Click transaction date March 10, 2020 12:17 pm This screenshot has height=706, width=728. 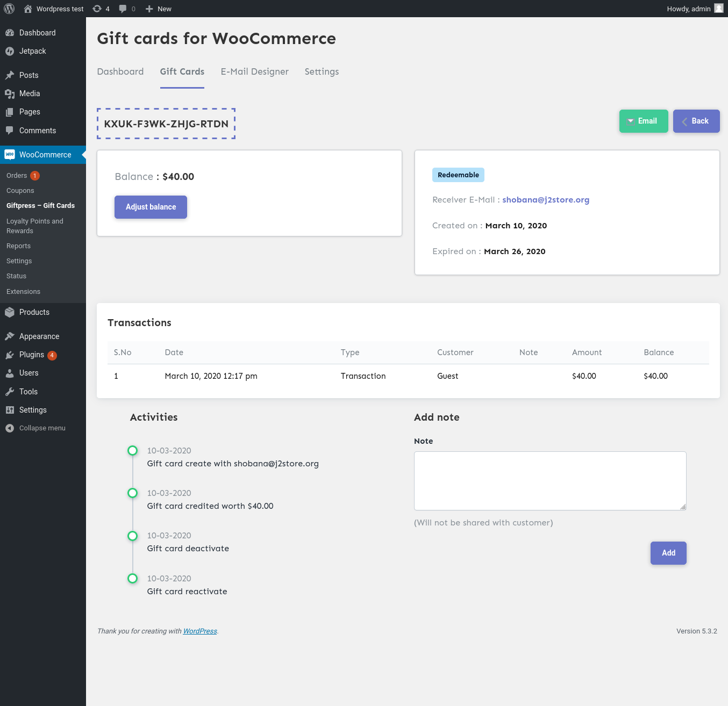pyautogui.click(x=211, y=376)
